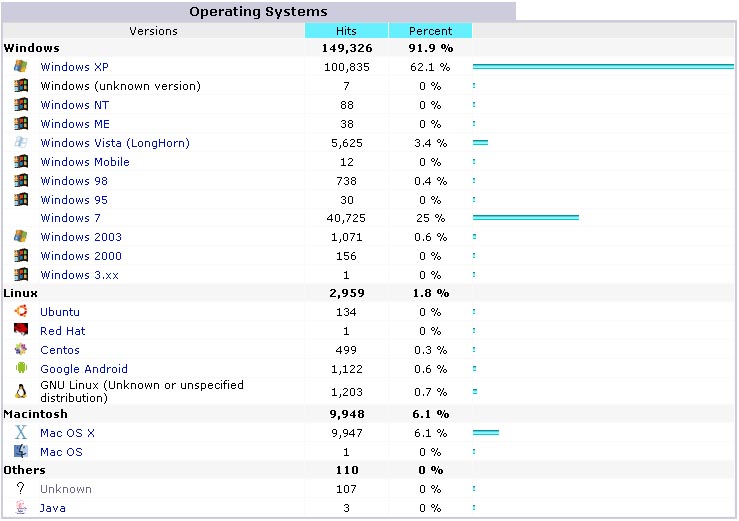Click the Windows Vista (LongHorn) icon

pos(21,142)
